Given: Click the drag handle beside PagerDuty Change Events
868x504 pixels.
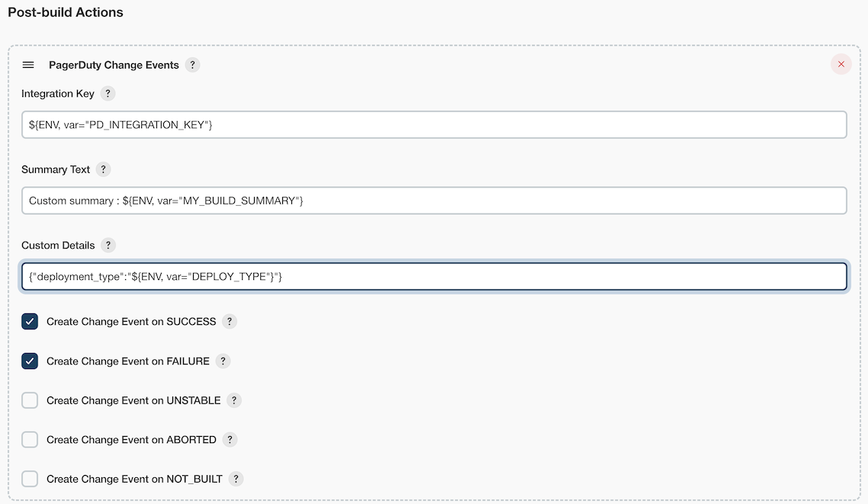Looking at the screenshot, I should [28, 65].
